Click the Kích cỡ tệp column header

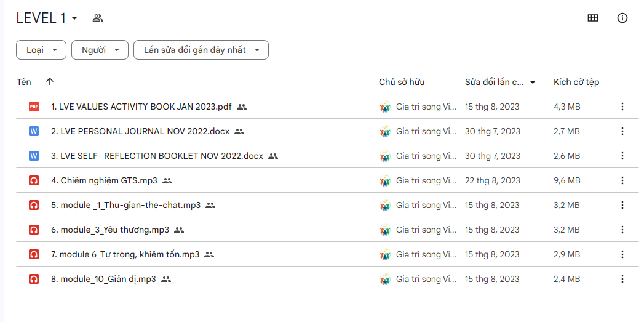coord(576,82)
